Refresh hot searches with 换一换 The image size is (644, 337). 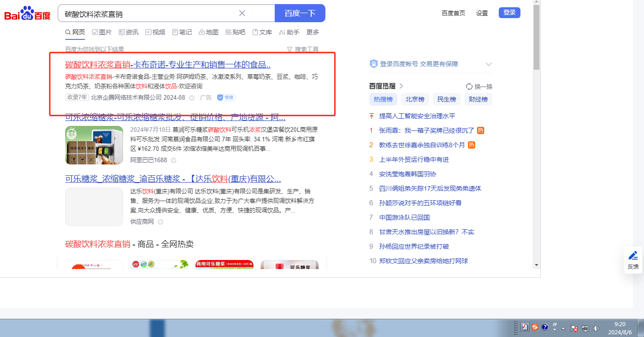(479, 87)
